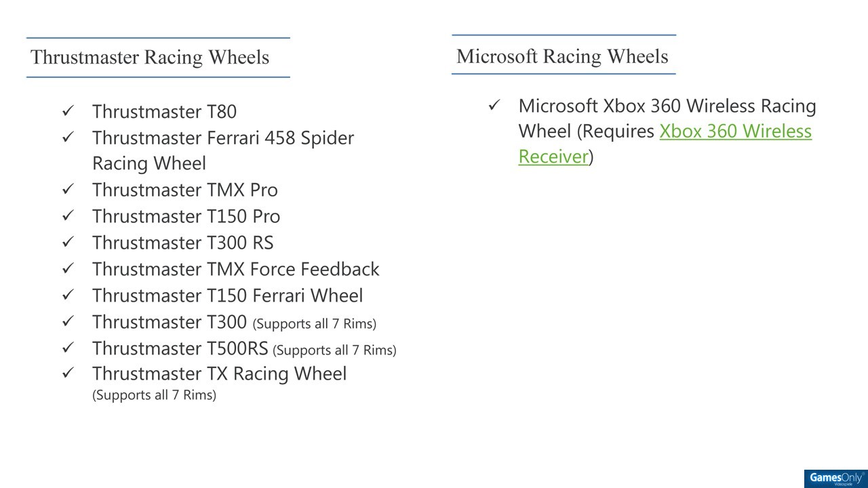Click the checkmark next to Thrustmaster T500RS
Image resolution: width=868 pixels, height=488 pixels.
[68, 348]
